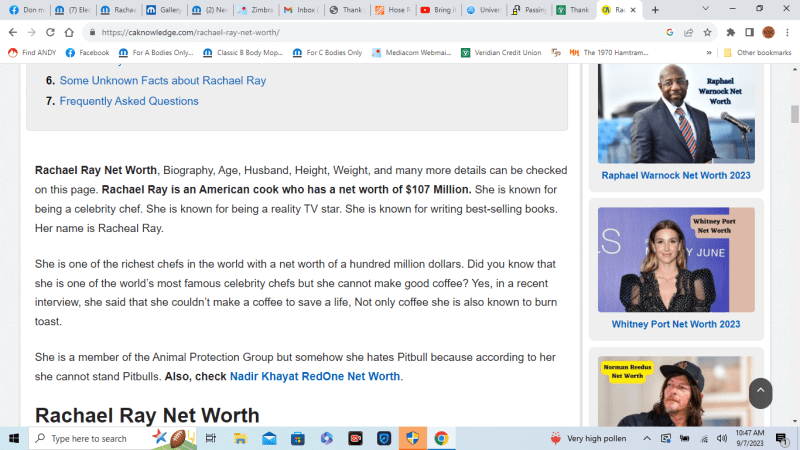Viewport: 800px width, 450px height.
Task: Open the Extensions puzzle icon
Action: tap(731, 32)
